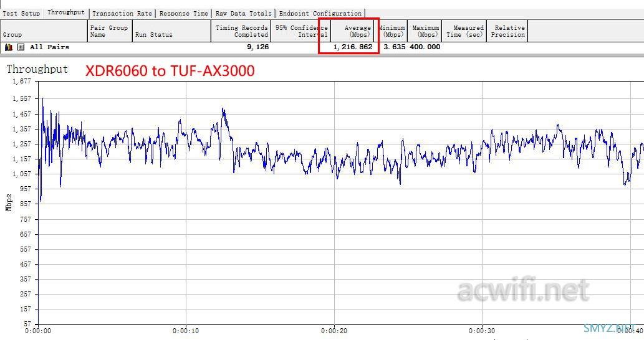Click the Throughput chart title
Screen dimensions: 644x340
(x=37, y=69)
